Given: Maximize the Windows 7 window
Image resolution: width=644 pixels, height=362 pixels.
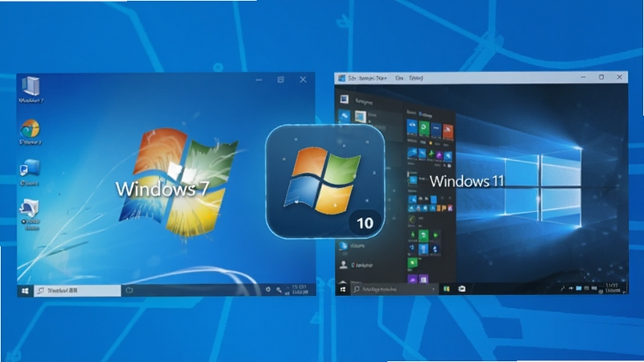Looking at the screenshot, I should [280, 80].
